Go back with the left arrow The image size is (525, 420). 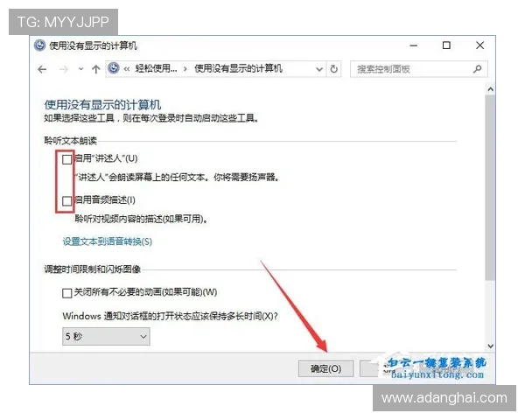point(42,69)
